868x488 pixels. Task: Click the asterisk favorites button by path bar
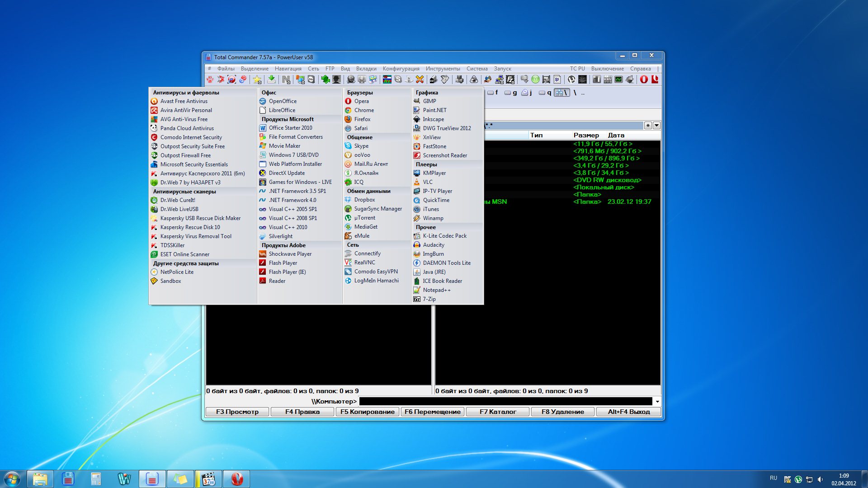(648, 126)
